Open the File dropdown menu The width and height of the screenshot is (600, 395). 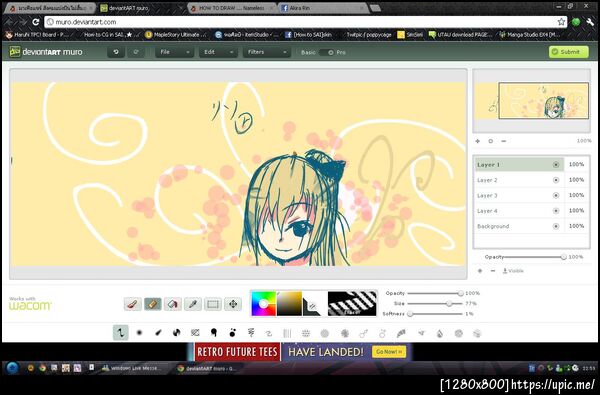click(174, 52)
